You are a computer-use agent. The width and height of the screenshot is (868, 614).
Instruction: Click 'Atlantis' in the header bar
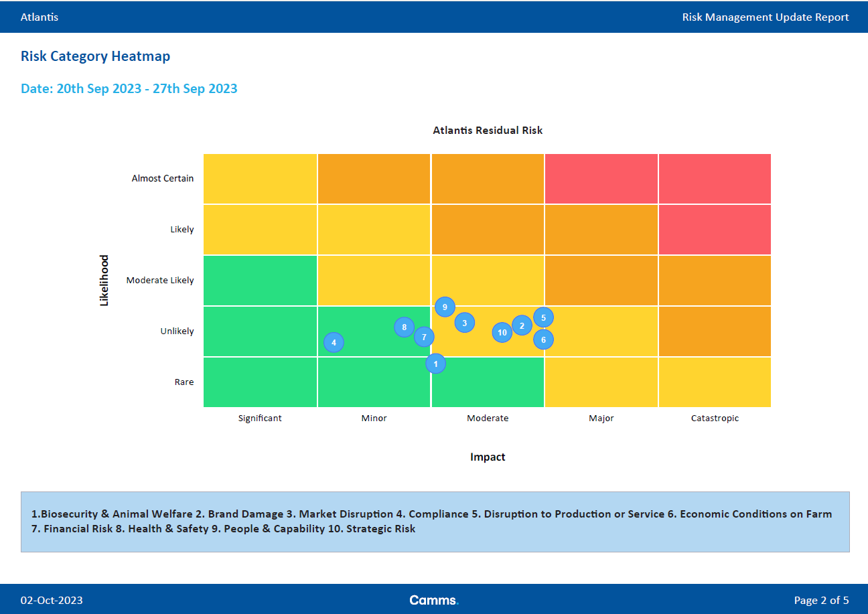(40, 17)
